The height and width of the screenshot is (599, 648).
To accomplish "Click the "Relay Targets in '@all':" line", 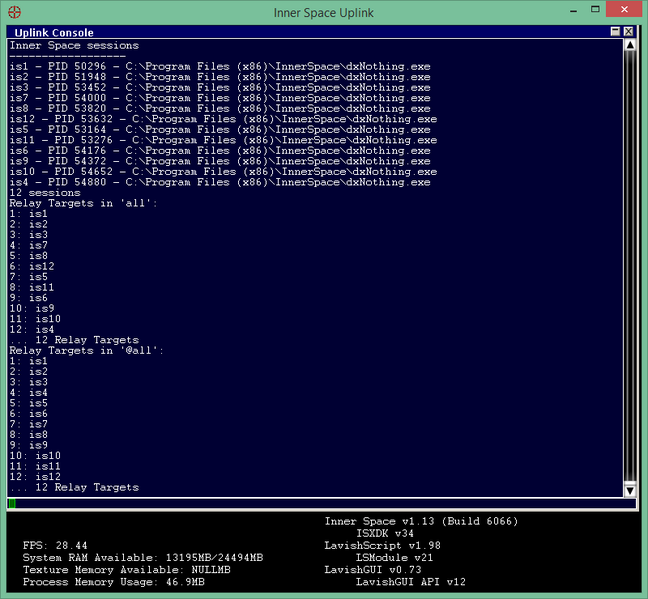I will click(x=87, y=351).
